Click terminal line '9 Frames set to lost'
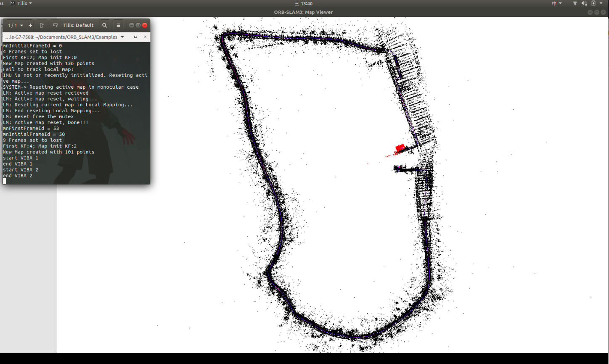The image size is (609, 364). pos(32,140)
